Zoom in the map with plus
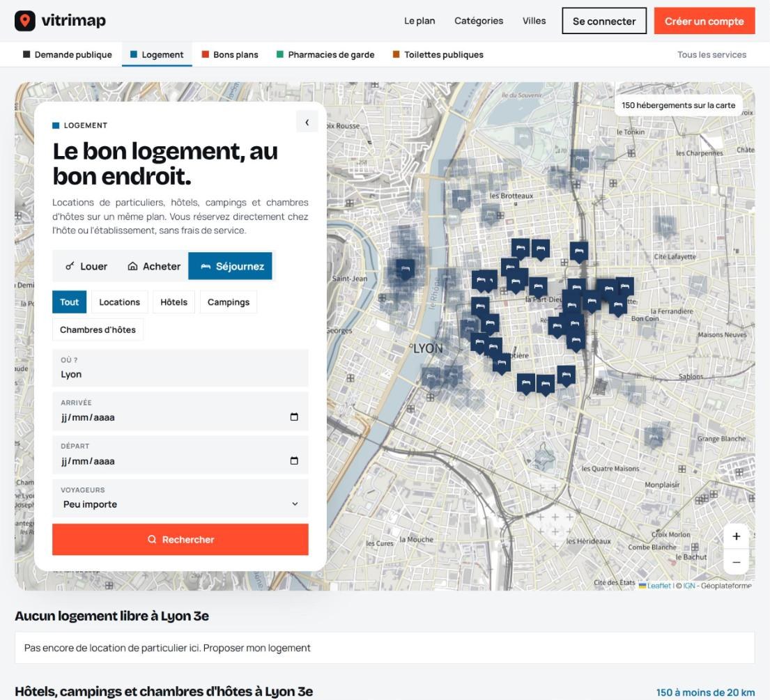Image resolution: width=770 pixels, height=700 pixels. (736, 536)
